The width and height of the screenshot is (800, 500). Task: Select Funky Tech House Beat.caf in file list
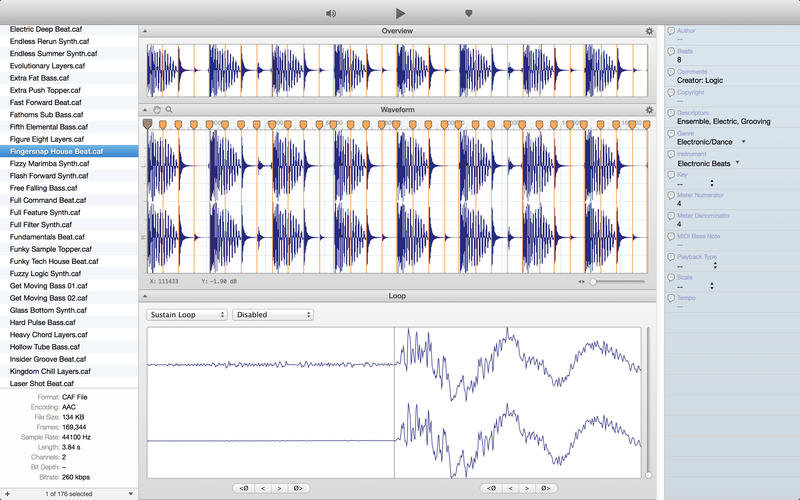54,261
